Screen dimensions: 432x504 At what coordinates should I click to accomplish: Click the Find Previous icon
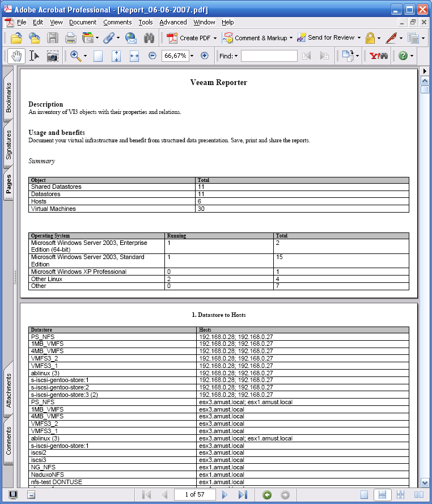tap(307, 56)
